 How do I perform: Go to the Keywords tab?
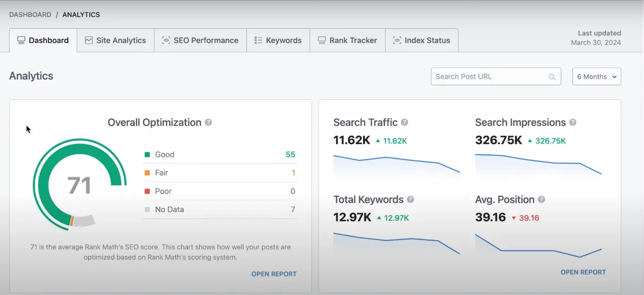coord(278,41)
